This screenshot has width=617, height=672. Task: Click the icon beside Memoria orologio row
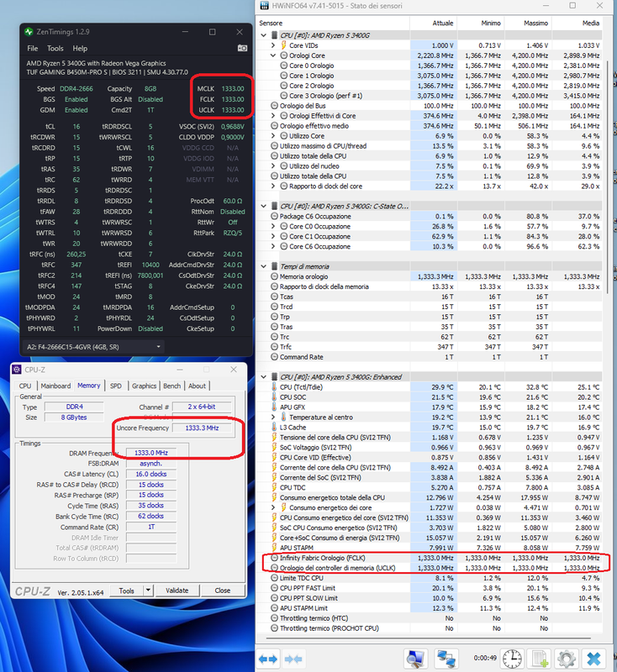[274, 276]
